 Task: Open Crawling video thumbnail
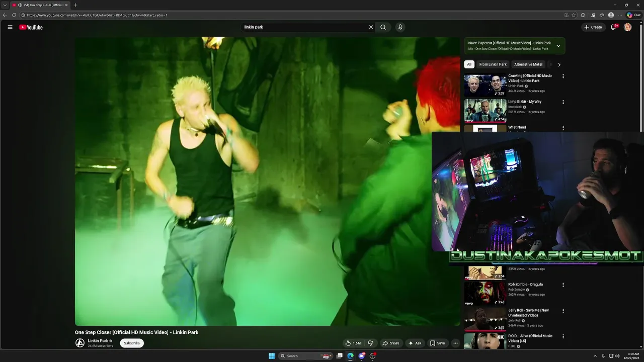485,85
